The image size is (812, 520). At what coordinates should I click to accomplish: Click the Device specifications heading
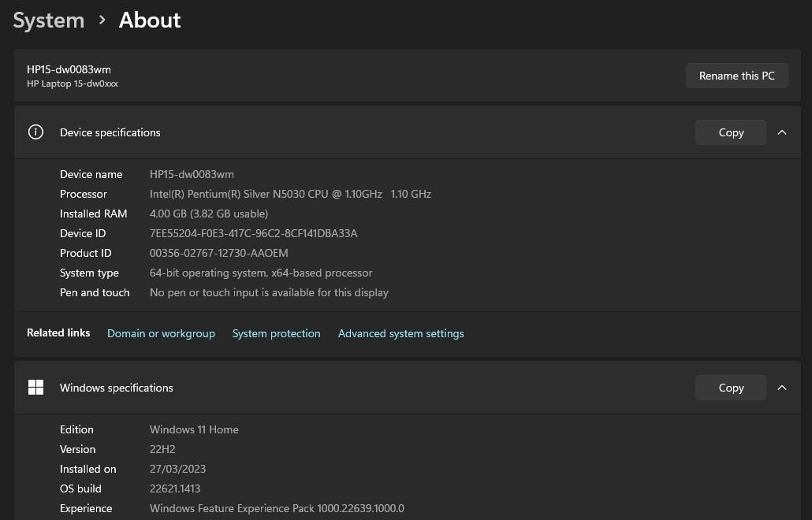(110, 132)
